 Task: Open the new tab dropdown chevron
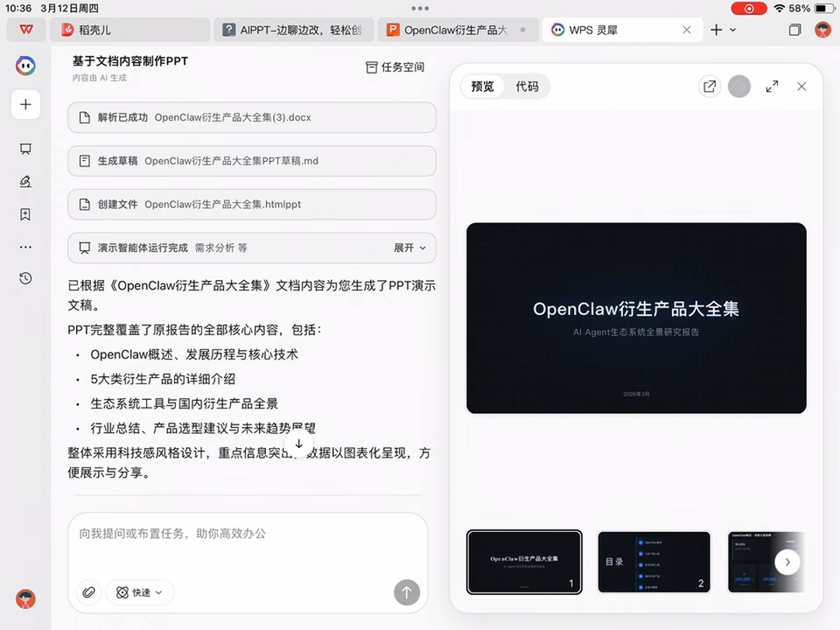tap(733, 30)
